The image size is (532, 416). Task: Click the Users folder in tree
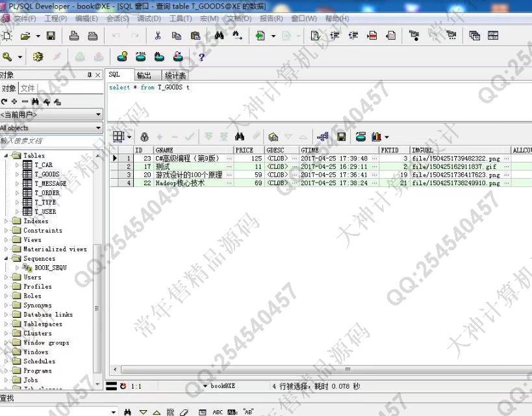pos(32,277)
